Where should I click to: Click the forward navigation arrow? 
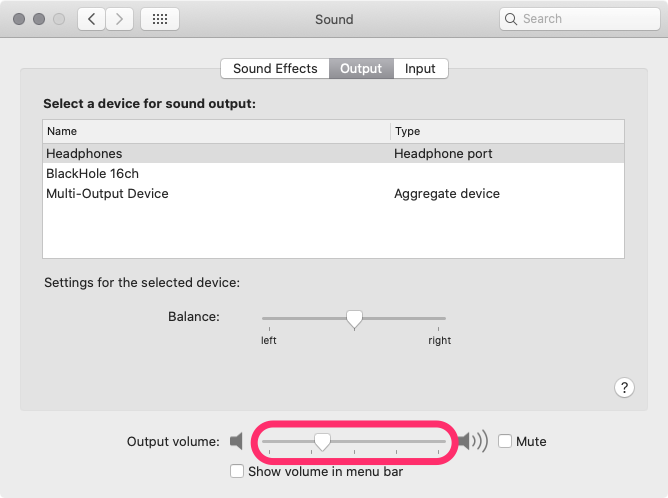(x=120, y=19)
